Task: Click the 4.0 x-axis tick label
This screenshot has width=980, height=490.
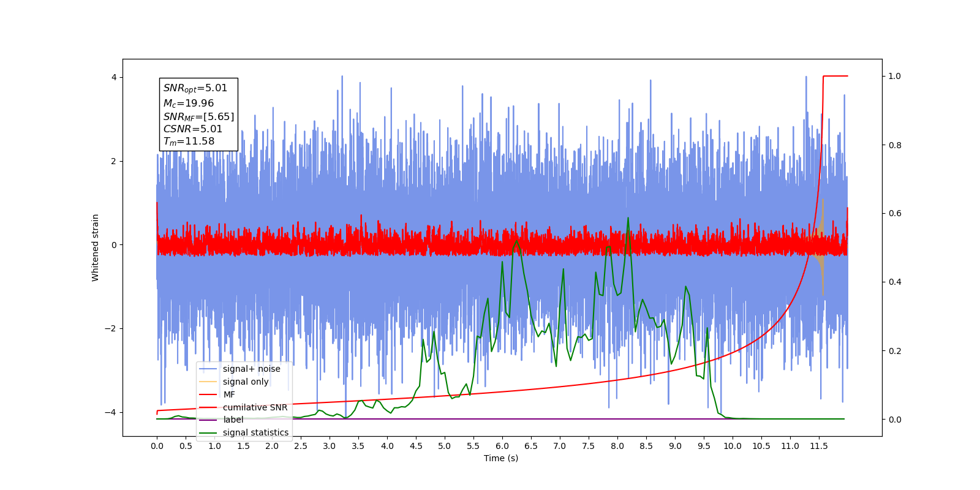Action: pyautogui.click(x=387, y=446)
